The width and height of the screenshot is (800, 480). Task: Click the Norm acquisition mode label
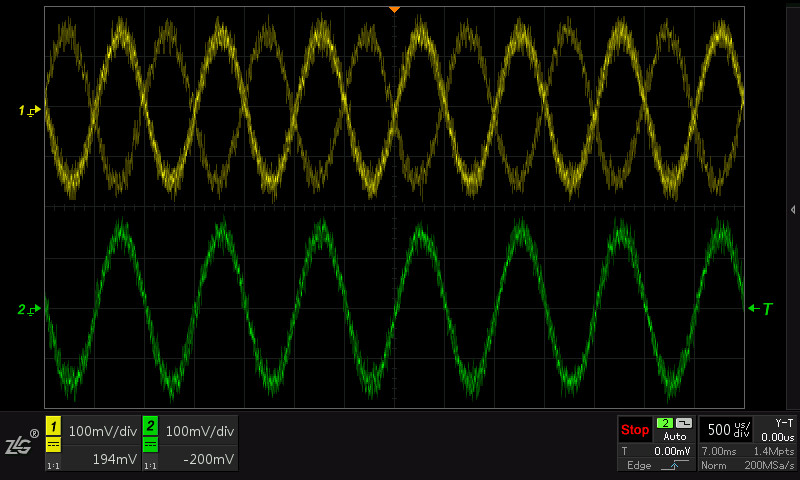[713, 465]
